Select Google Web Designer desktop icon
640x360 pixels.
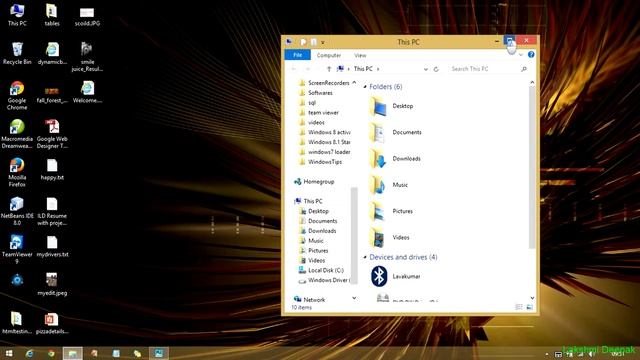tap(52, 134)
